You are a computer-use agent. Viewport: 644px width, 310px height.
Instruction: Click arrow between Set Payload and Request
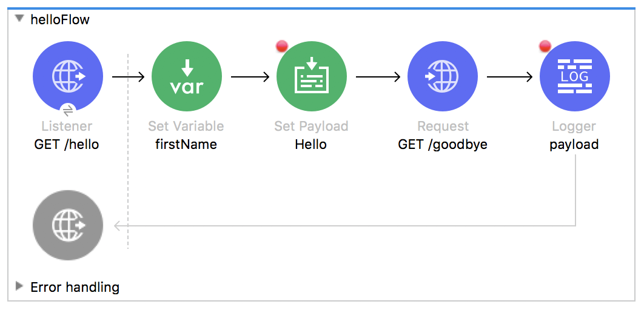[x=378, y=77]
